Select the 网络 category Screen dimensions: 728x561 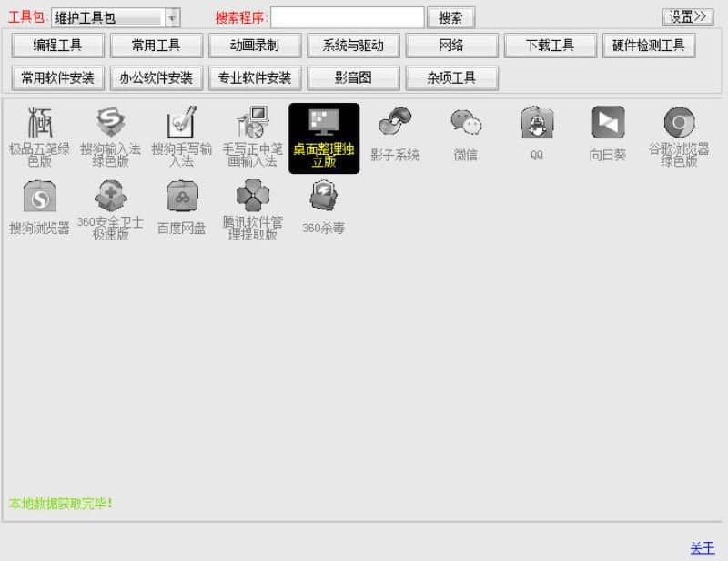[x=451, y=46]
